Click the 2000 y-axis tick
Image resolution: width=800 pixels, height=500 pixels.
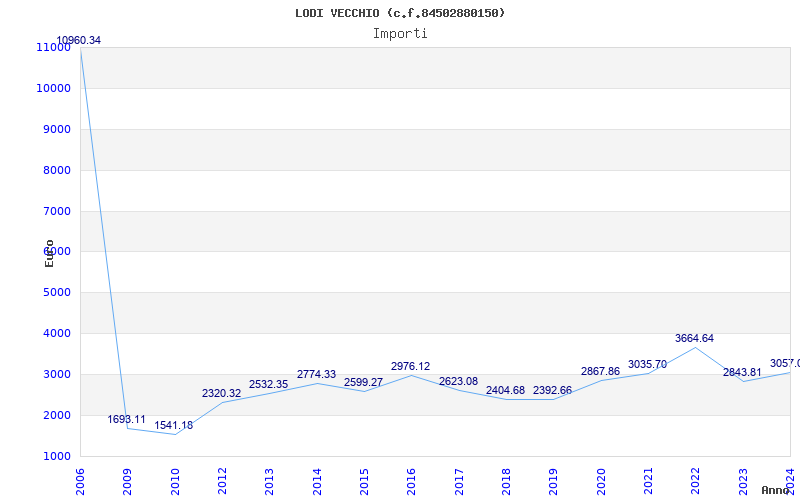(56, 415)
